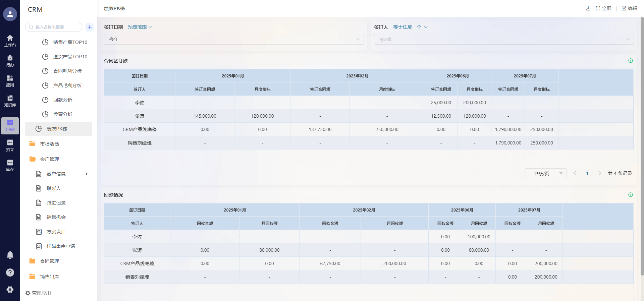Select 回款分析 in the sidebar
Screen dimensions: 644x301
pos(63,100)
